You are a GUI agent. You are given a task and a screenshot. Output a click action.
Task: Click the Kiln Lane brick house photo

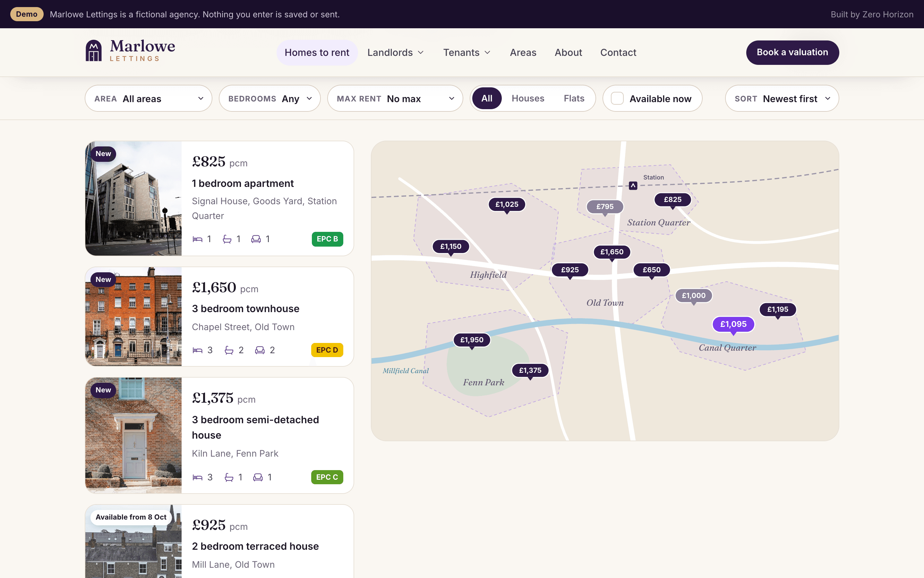coord(134,435)
